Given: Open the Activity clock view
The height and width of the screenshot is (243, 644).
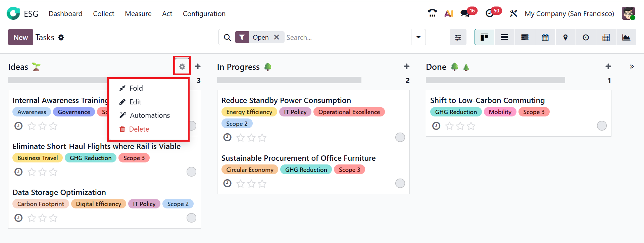Looking at the screenshot, I should pos(586,37).
